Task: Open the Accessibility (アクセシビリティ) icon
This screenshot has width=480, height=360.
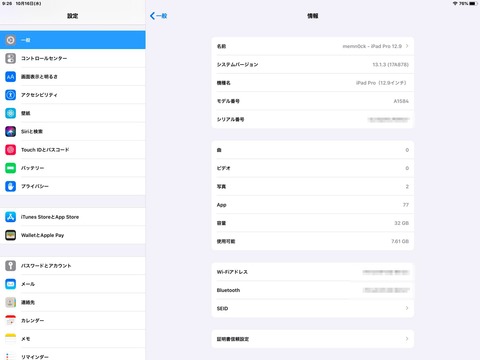Action: (10, 95)
